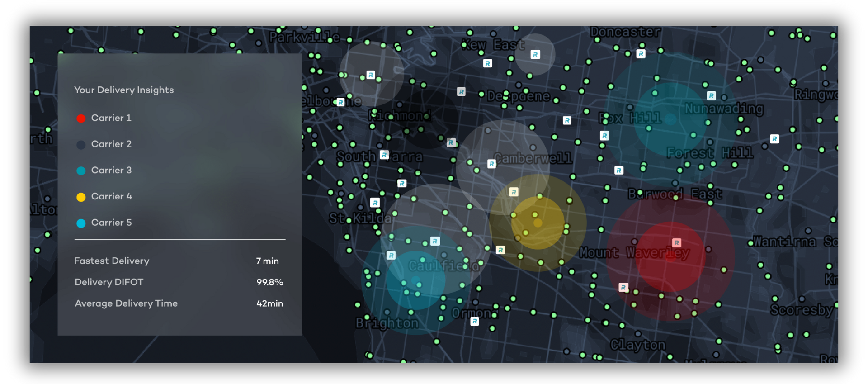The height and width of the screenshot is (384, 868).
Task: Select the Carrier 2 legend label
Action: (x=111, y=144)
